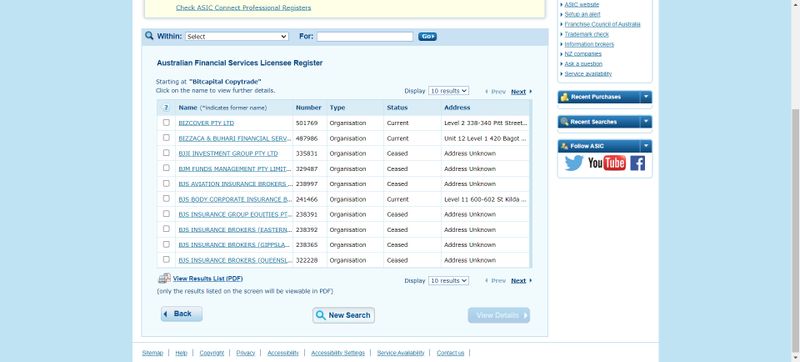Expand the Recent Searches panel arrow
Screen dimensions: 800x362
646,122
